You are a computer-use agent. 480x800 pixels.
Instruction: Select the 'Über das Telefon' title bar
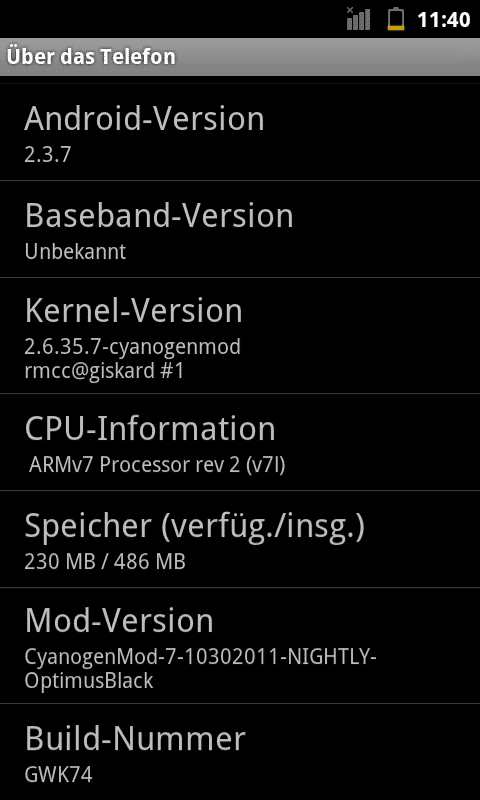(x=240, y=57)
